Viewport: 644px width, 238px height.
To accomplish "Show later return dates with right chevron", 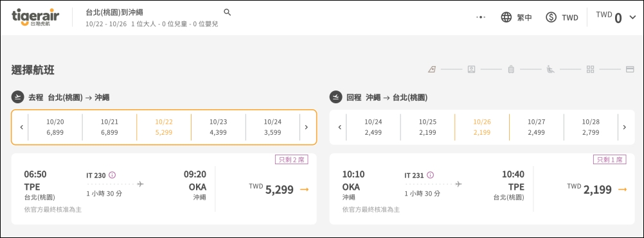I will point(624,127).
